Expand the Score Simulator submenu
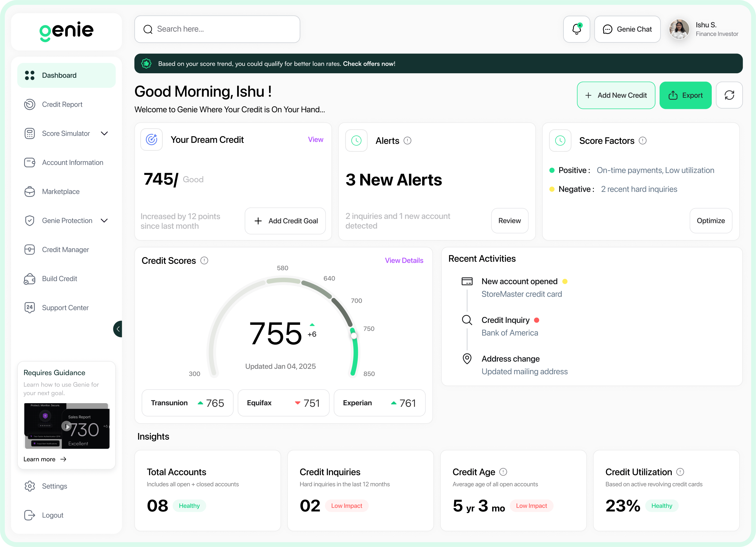Image resolution: width=756 pixels, height=547 pixels. pyautogui.click(x=104, y=133)
